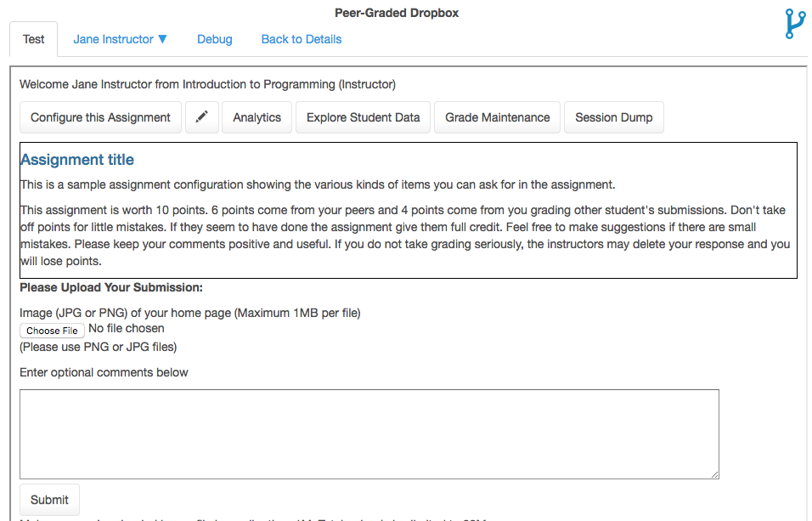The image size is (812, 521).
Task: Follow the Back to Details link
Action: 301,39
